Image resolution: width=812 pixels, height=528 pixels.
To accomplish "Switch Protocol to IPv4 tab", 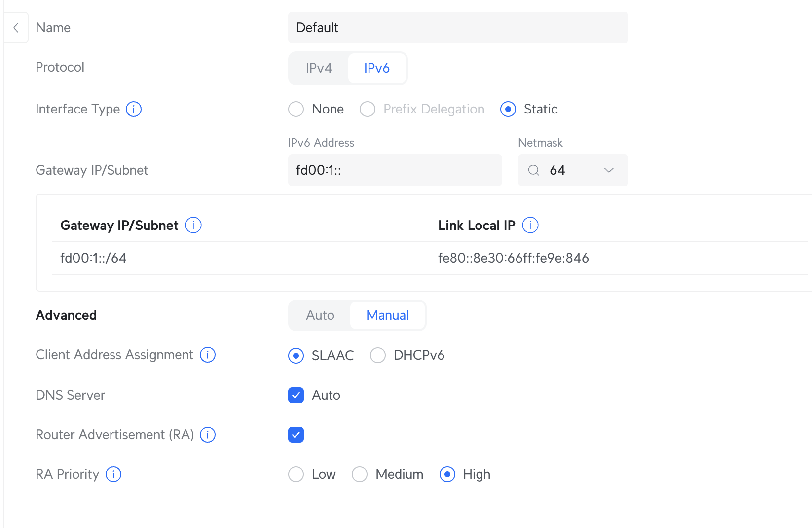I will [319, 68].
